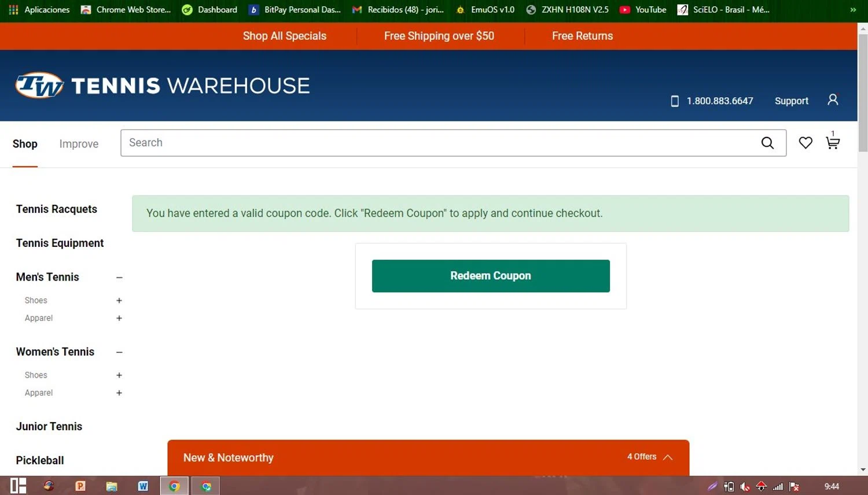Open the shopping cart icon
The image size is (868, 495).
click(833, 142)
